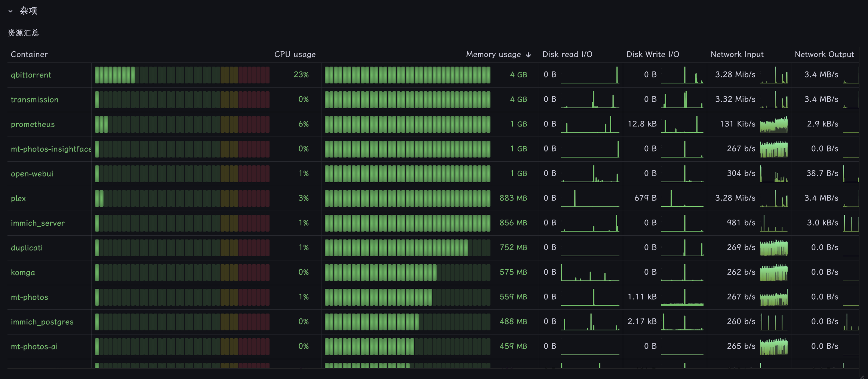The image size is (868, 379).
Task: Click prometheus Network Input sparkline
Action: click(774, 124)
